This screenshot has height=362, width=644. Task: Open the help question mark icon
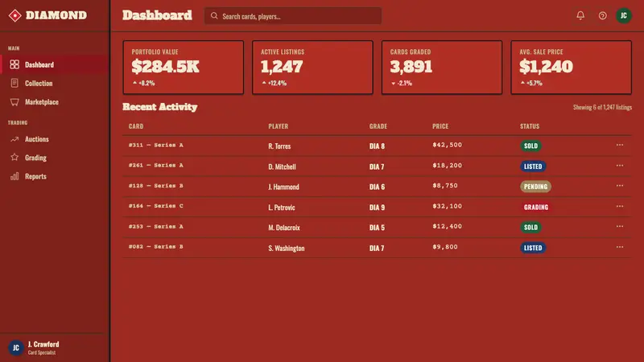(x=602, y=15)
